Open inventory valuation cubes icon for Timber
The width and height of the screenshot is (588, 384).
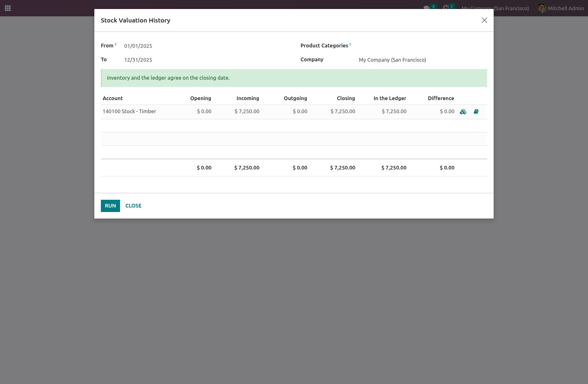point(463,112)
